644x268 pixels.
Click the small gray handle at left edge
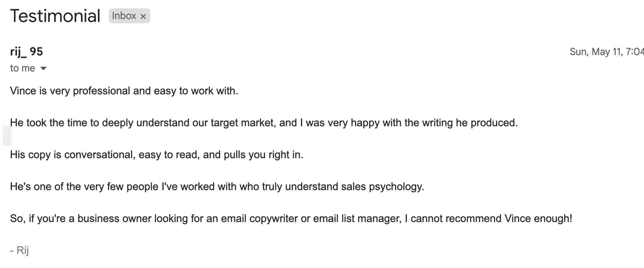point(7,136)
